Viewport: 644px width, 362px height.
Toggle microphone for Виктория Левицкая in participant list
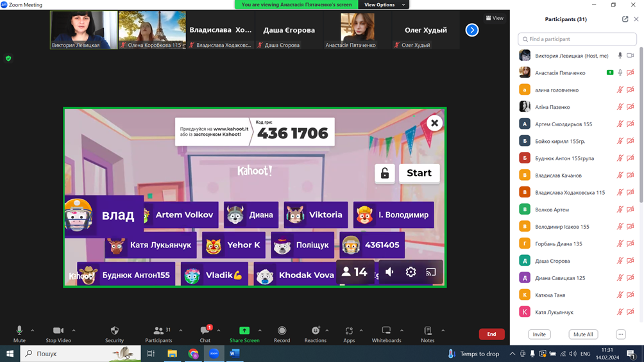pyautogui.click(x=620, y=55)
